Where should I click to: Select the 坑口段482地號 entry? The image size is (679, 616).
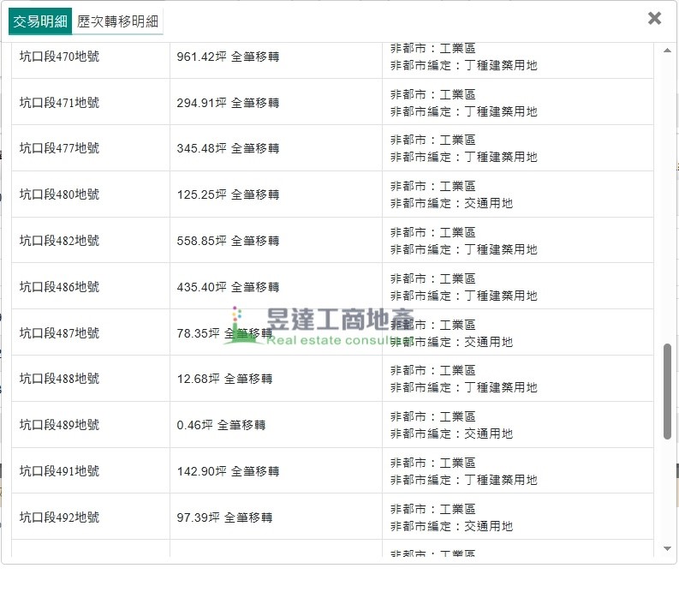point(59,241)
